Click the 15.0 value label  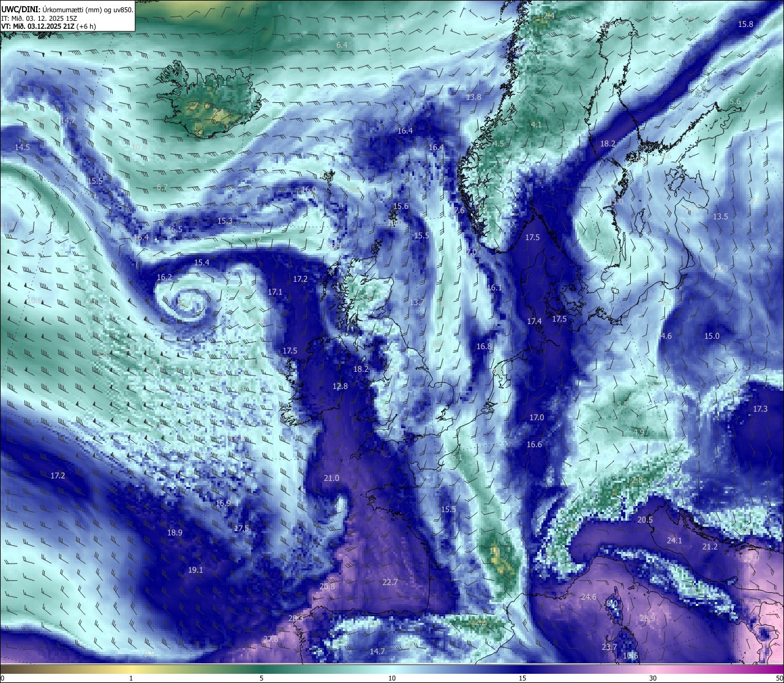click(x=712, y=336)
